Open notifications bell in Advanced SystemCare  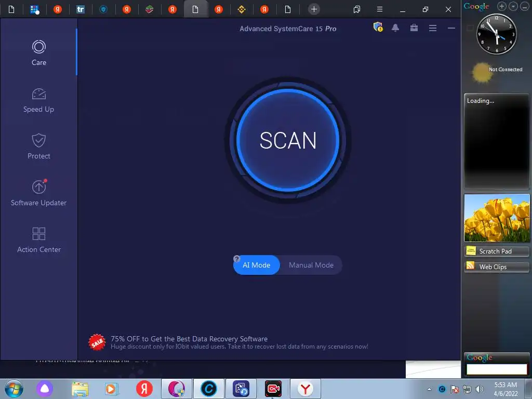395,28
